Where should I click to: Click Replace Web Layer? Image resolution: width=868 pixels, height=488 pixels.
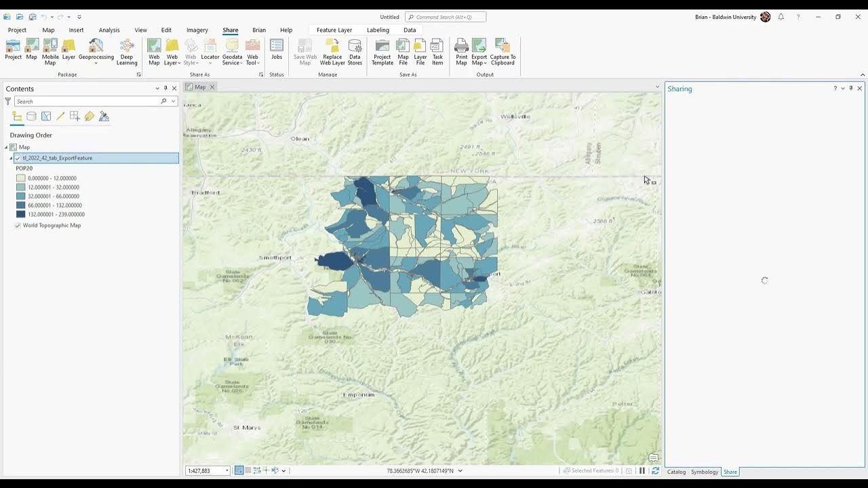[332, 52]
